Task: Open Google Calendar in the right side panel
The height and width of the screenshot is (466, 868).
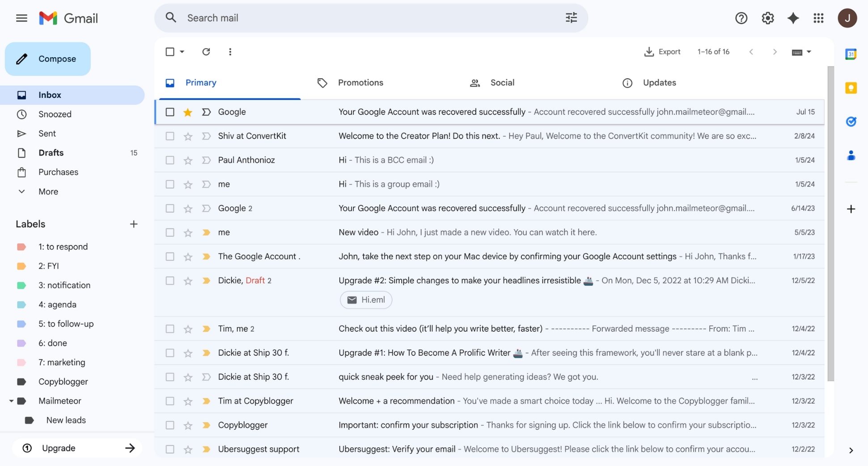Action: [x=851, y=54]
